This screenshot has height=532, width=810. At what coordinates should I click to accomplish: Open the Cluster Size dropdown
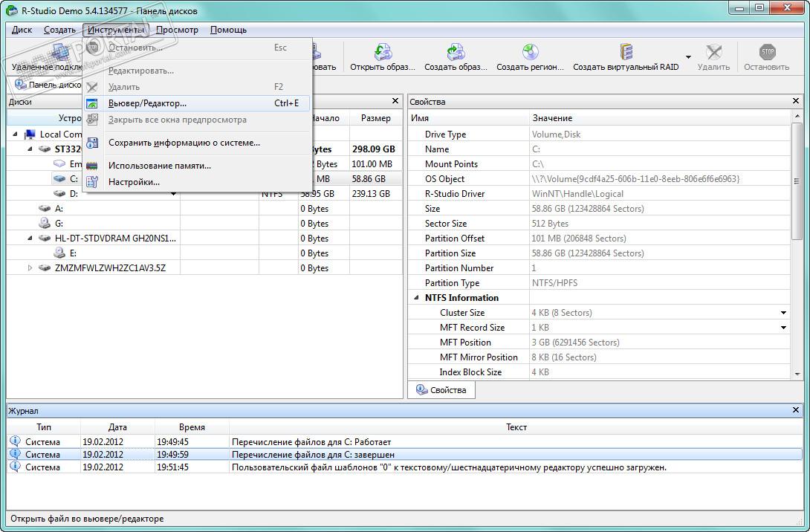783,313
